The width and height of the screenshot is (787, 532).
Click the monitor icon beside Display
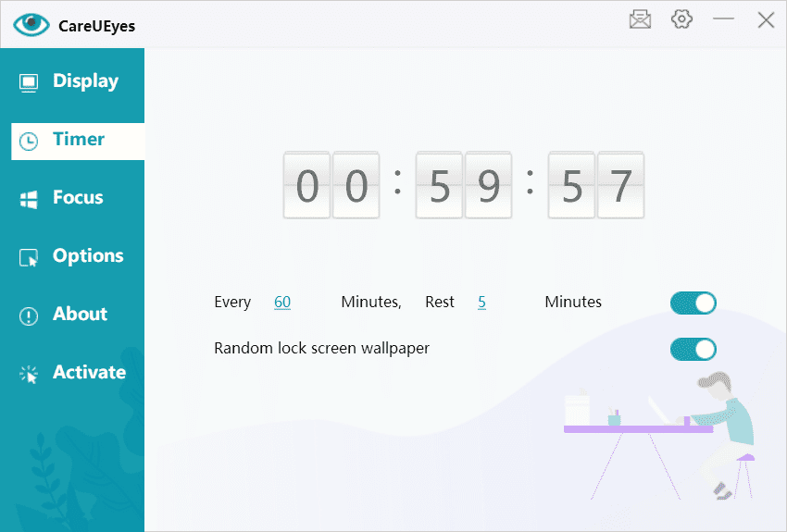pyautogui.click(x=29, y=82)
